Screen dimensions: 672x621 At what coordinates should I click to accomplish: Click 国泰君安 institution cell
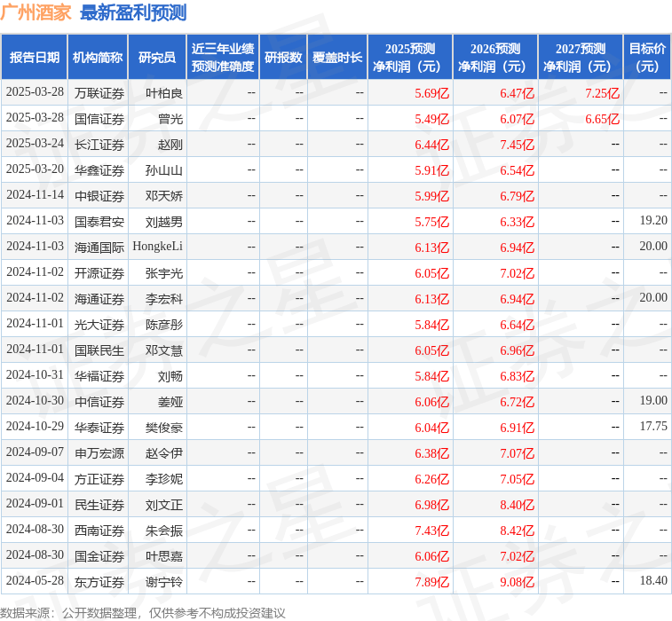99,222
